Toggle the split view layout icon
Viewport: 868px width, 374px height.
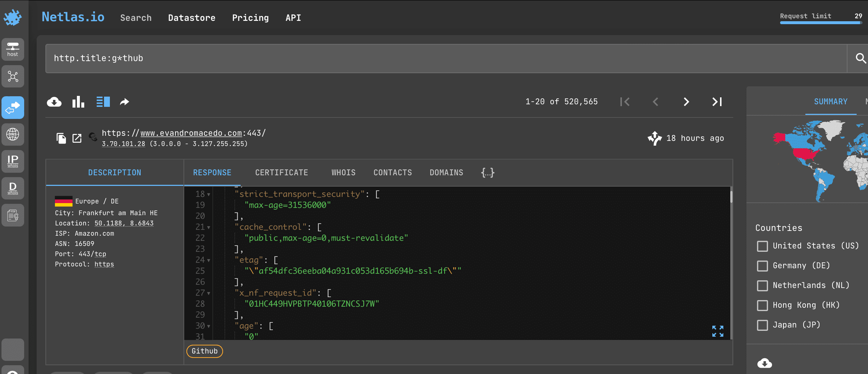point(103,102)
